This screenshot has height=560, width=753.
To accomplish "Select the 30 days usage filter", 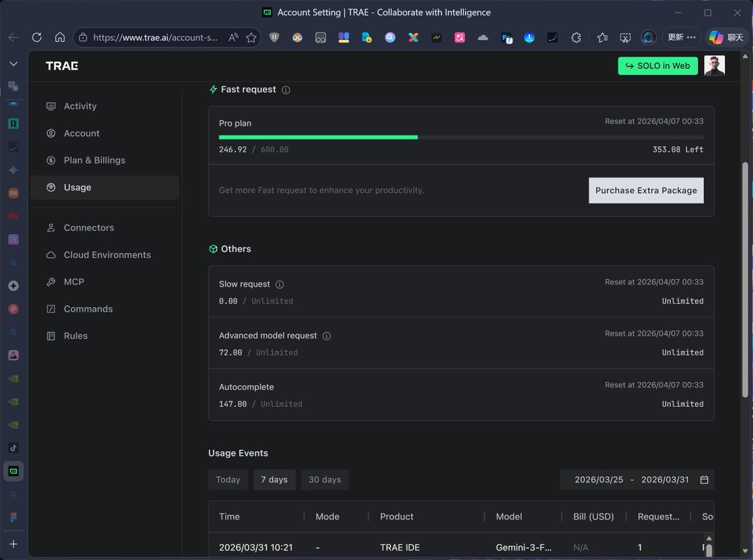I will pyautogui.click(x=324, y=479).
